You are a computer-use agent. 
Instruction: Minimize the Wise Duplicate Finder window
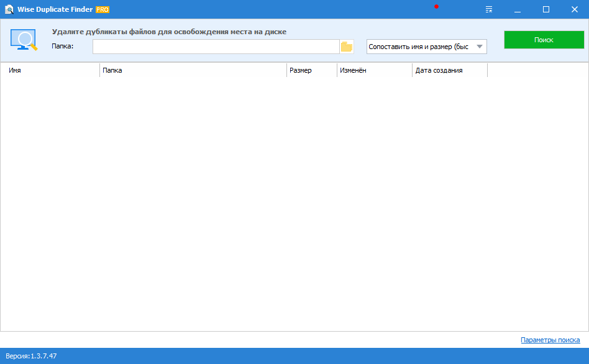518,10
